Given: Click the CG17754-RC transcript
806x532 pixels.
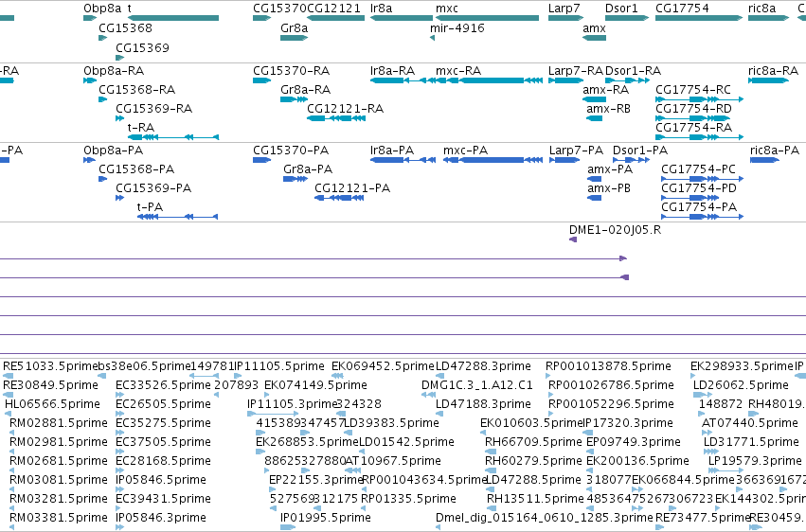Looking at the screenshot, I should pyautogui.click(x=699, y=99).
